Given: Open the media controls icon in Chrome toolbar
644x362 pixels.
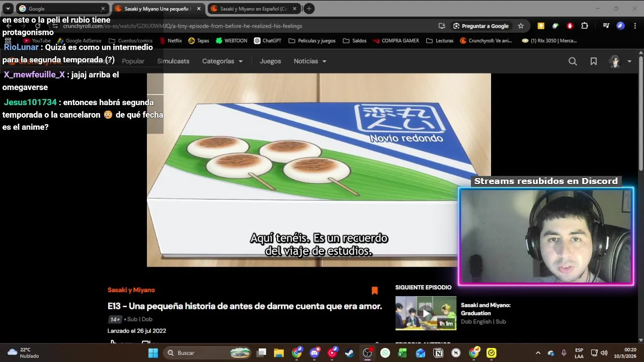Looking at the screenshot, I should 606,26.
